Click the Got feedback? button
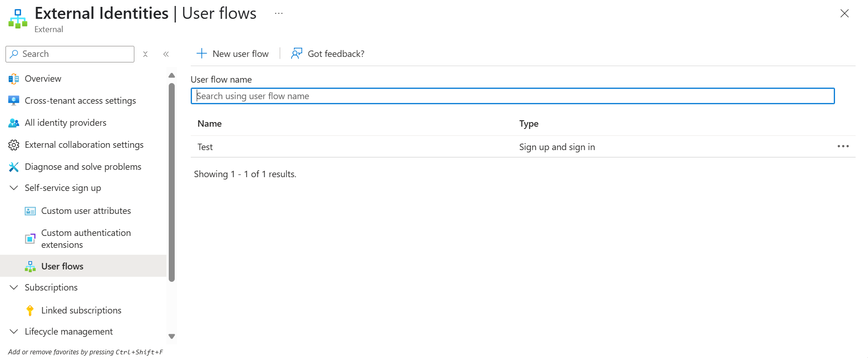This screenshot has width=868, height=358. 328,54
